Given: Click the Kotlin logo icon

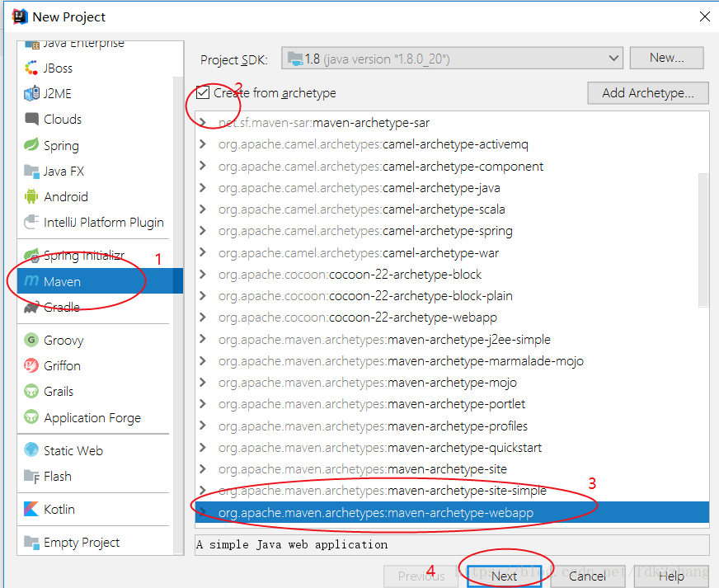Looking at the screenshot, I should point(31,509).
